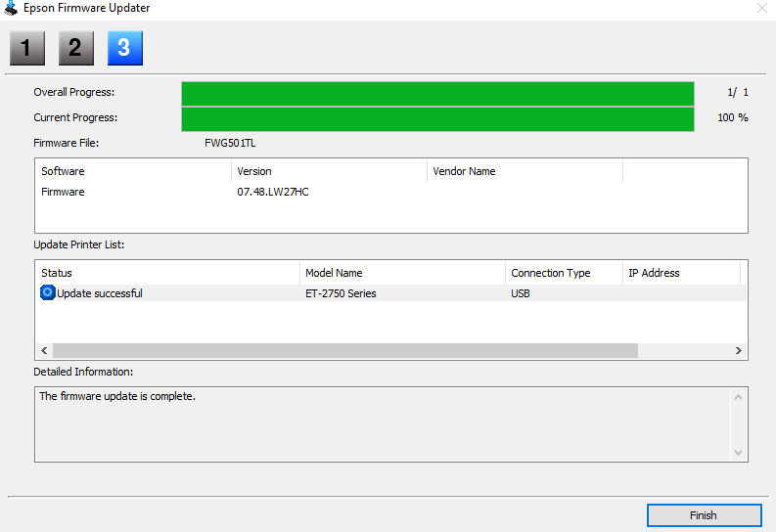The image size is (776, 532).
Task: Click the USB connection type cell
Action: pos(521,293)
